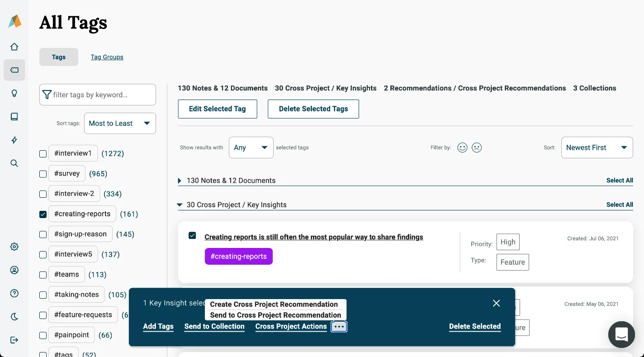Collapse the 30 Cross Project / Key Insights section

[x=180, y=205]
